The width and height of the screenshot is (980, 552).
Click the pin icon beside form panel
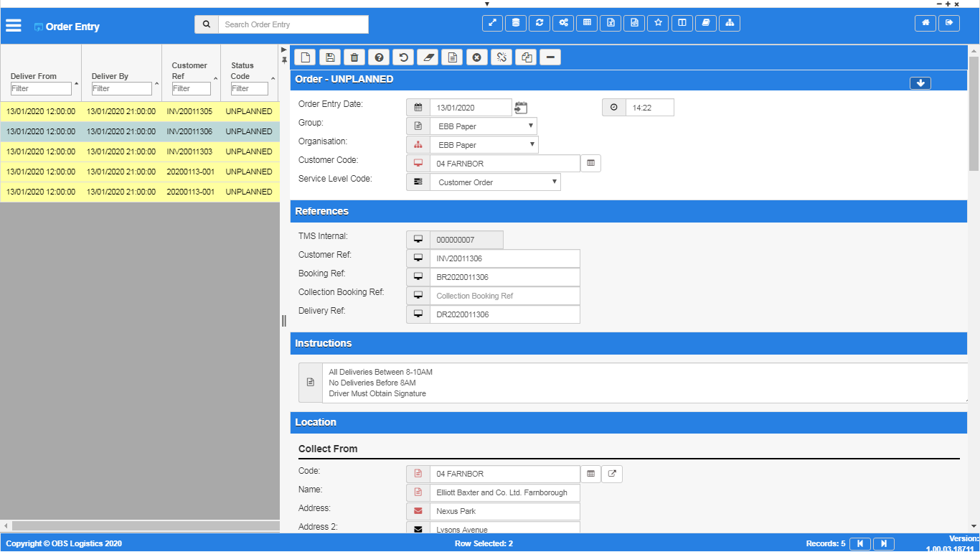284,60
